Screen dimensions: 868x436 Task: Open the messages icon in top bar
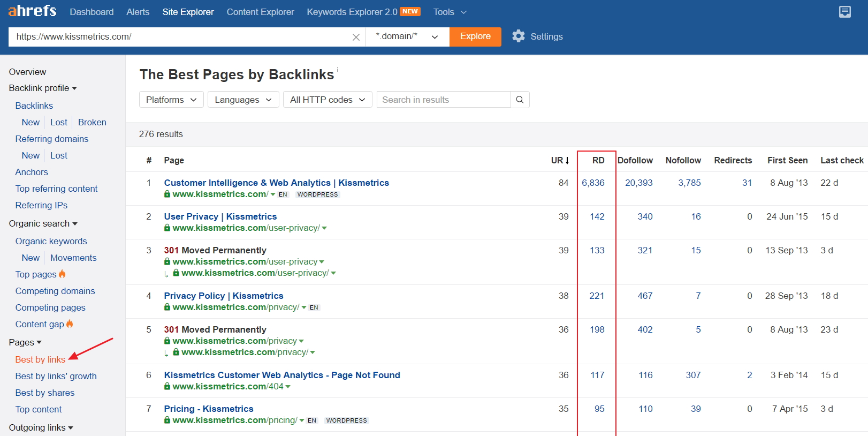845,12
